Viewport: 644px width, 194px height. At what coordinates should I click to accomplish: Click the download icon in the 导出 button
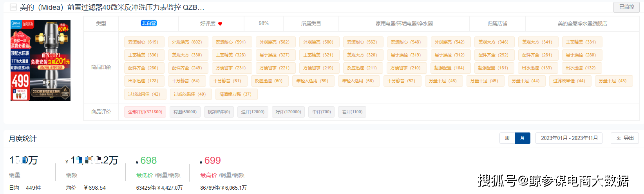619,138
